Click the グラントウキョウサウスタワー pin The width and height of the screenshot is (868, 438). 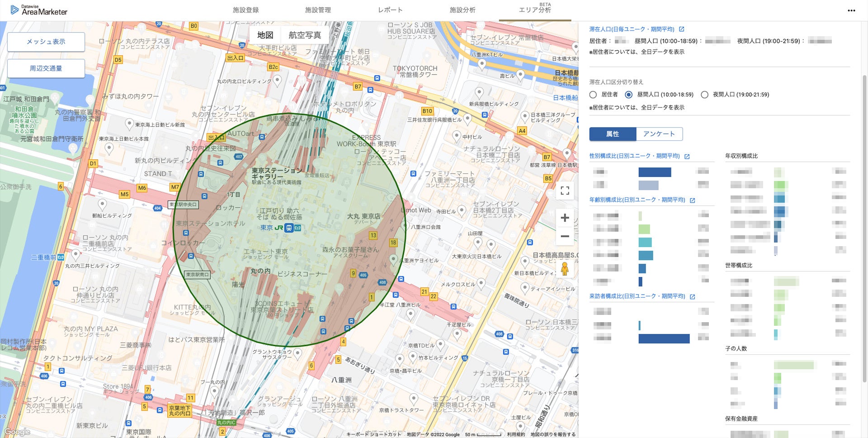coord(297,353)
